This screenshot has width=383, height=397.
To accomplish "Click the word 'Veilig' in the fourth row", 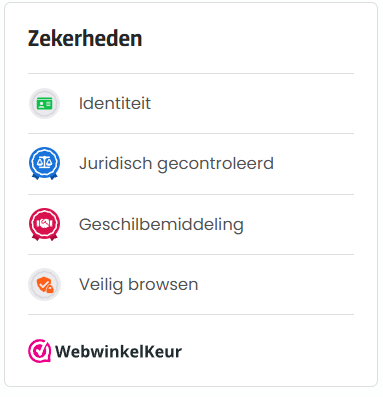I will [x=101, y=286].
